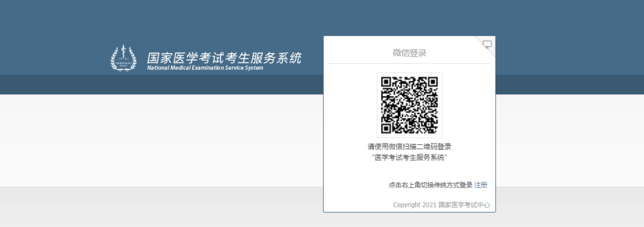
Task: Click the 点击右上角切换传统方式登录 hint text
Action: [431, 185]
